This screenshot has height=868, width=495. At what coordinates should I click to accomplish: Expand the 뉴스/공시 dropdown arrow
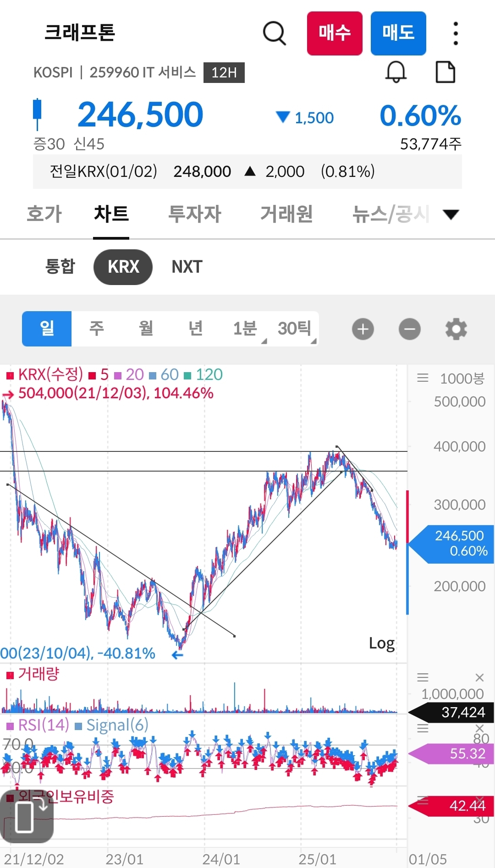coord(450,214)
